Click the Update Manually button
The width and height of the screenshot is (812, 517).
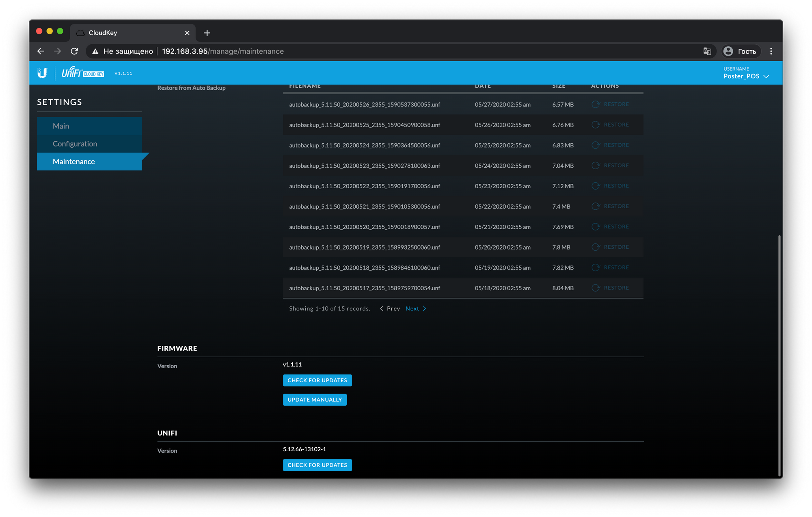point(315,400)
